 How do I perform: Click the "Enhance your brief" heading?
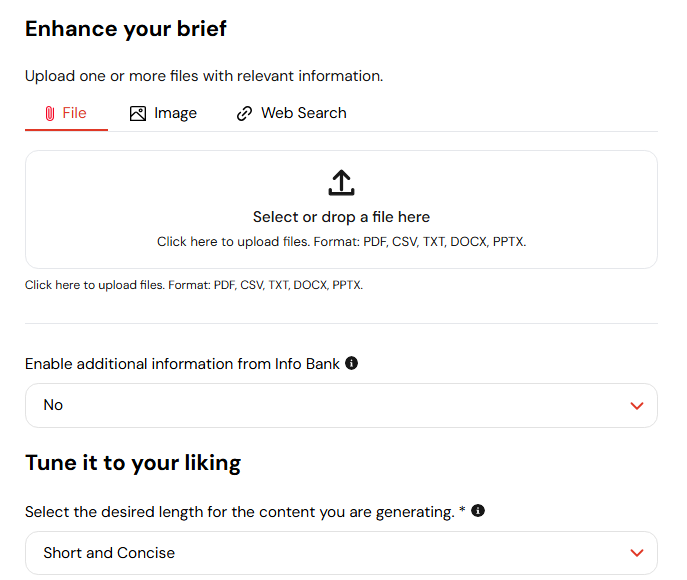coord(126,29)
